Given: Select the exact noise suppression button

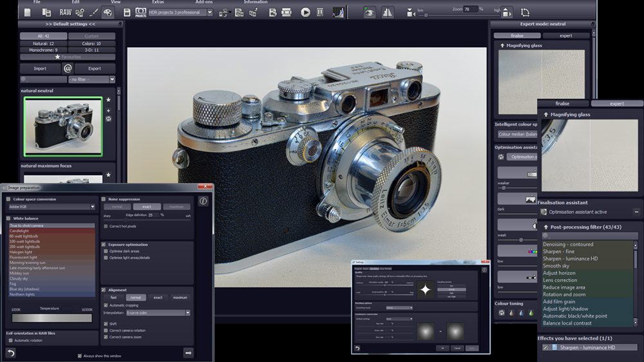Looking at the screenshot, I should coord(147,207).
